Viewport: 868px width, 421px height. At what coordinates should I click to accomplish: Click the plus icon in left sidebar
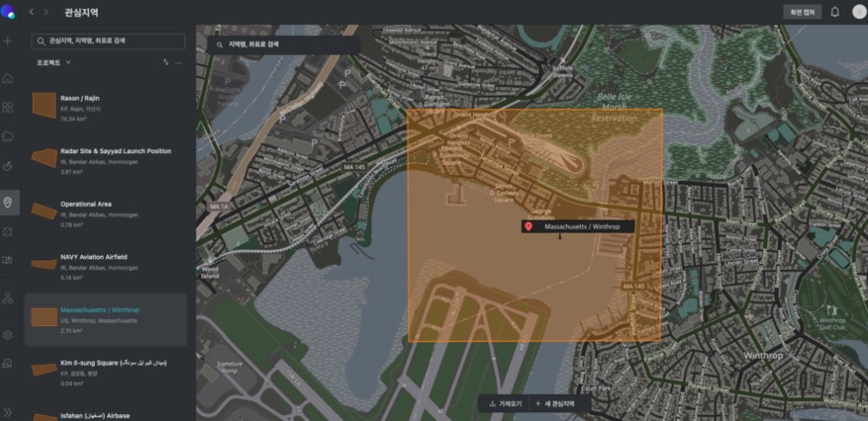point(8,41)
